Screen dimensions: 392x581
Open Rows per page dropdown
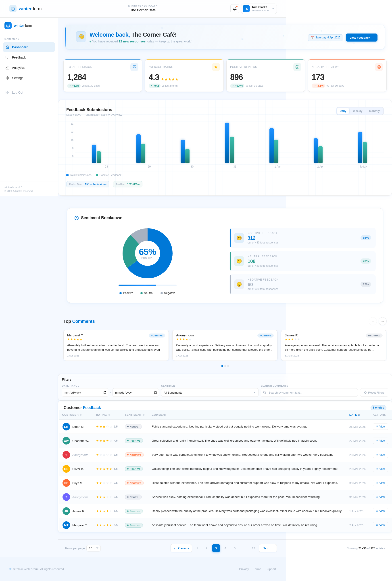tap(94, 548)
